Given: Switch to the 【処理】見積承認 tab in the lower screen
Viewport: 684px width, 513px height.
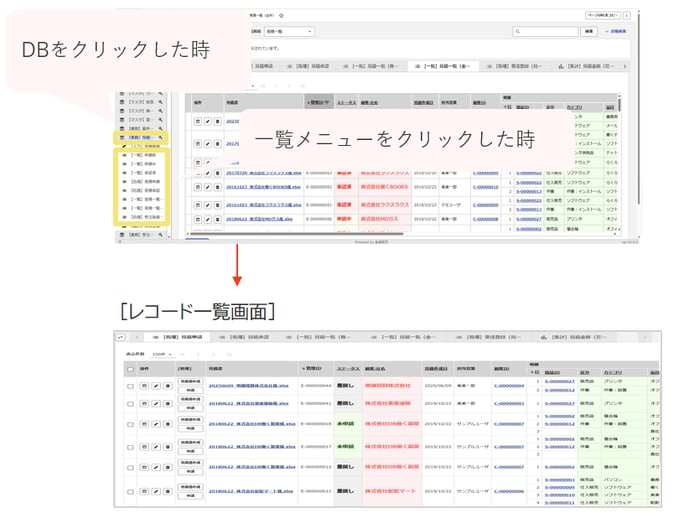Looking at the screenshot, I should (x=243, y=338).
